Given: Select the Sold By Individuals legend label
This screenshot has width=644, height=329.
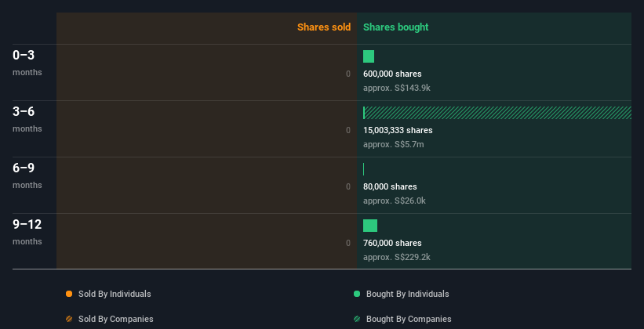Looking at the screenshot, I should click(115, 294).
